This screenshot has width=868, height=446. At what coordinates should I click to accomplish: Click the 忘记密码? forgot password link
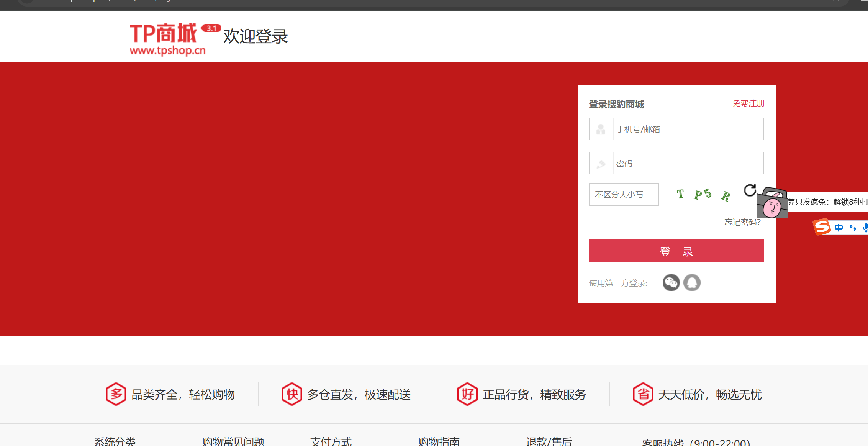[x=742, y=222]
